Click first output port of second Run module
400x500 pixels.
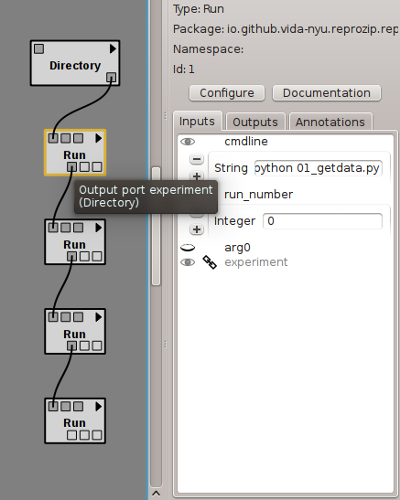(x=72, y=256)
